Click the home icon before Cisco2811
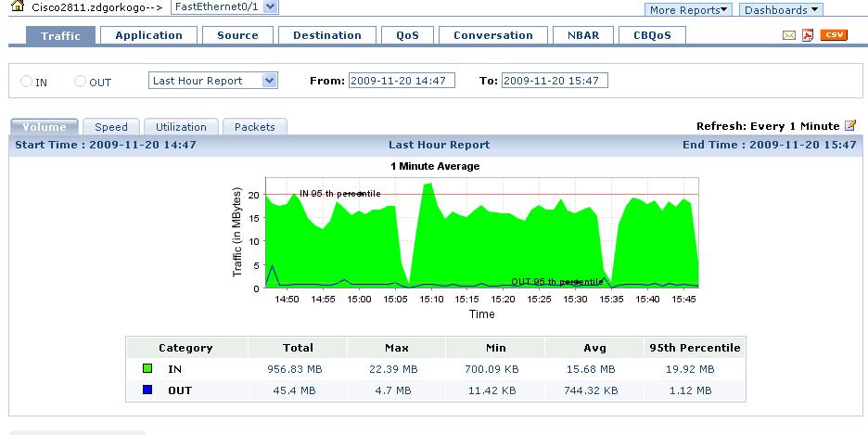Image resolution: width=868 pixels, height=435 pixels. 19,6
